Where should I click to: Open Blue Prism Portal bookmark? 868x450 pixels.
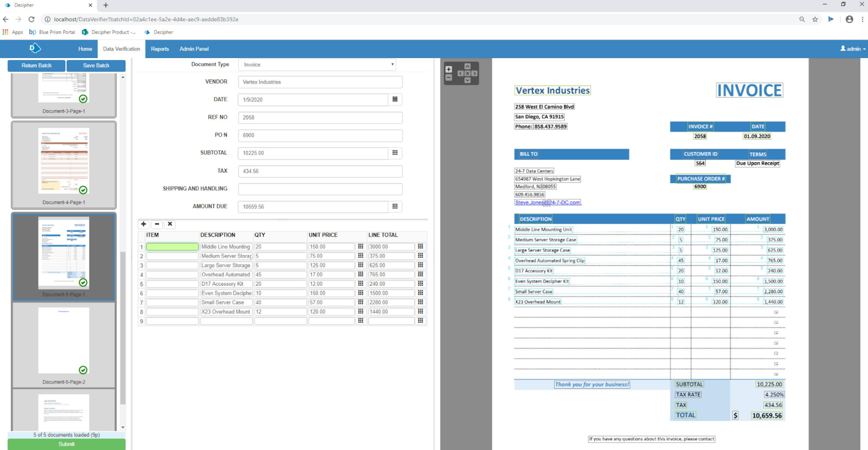pyautogui.click(x=52, y=32)
